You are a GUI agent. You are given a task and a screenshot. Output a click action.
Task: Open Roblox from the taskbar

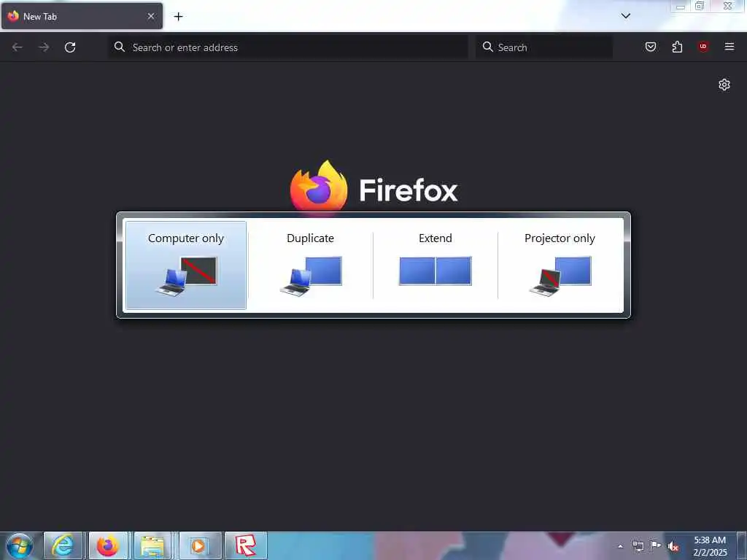246,545
